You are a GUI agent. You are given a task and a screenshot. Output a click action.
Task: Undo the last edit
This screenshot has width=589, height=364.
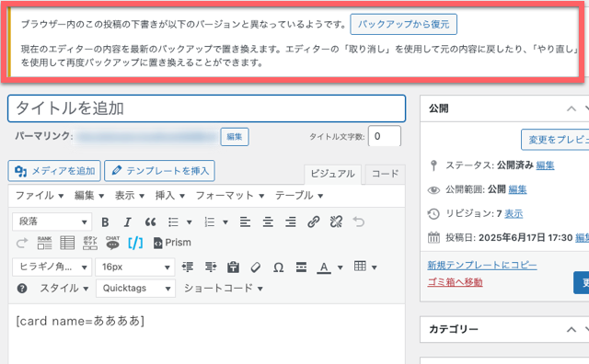(x=358, y=222)
